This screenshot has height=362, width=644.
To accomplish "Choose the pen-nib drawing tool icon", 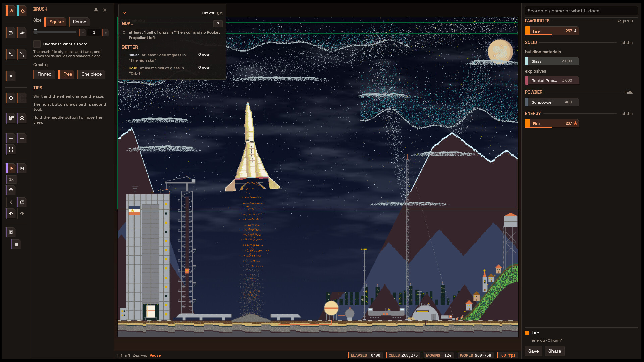I will pos(22,33).
